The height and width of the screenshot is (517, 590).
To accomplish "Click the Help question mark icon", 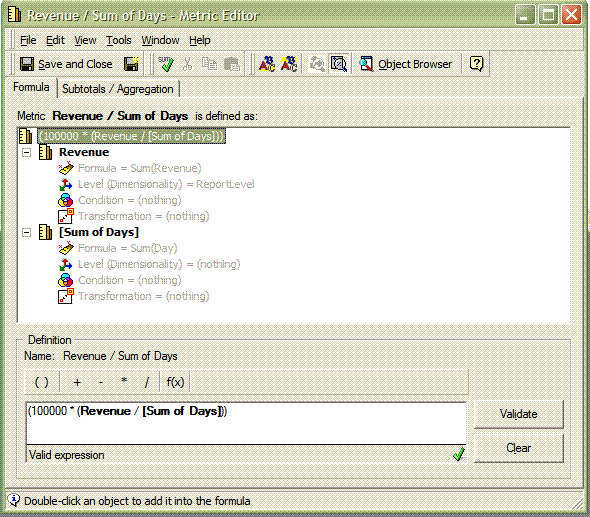I will point(476,64).
